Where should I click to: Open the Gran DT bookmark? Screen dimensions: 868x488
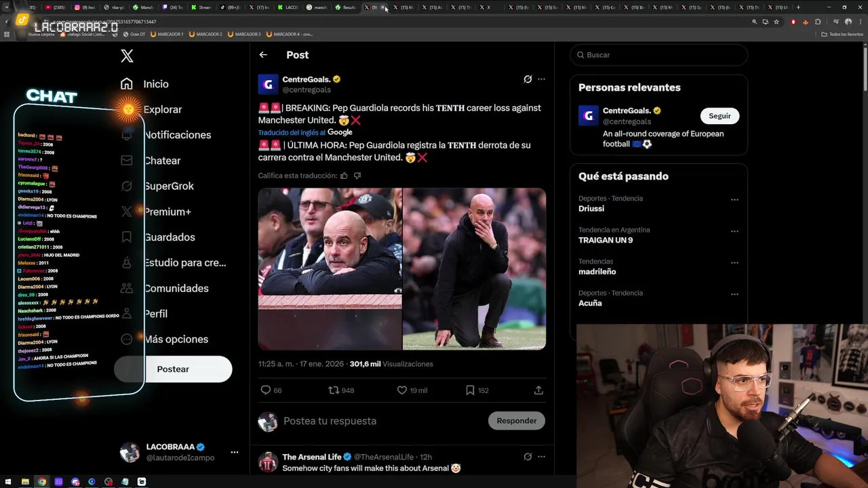point(134,34)
